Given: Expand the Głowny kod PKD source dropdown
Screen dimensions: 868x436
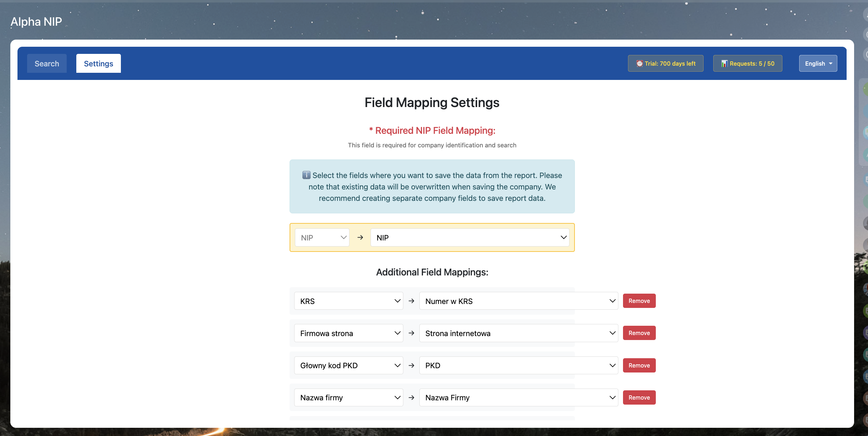Looking at the screenshot, I should [x=348, y=365].
